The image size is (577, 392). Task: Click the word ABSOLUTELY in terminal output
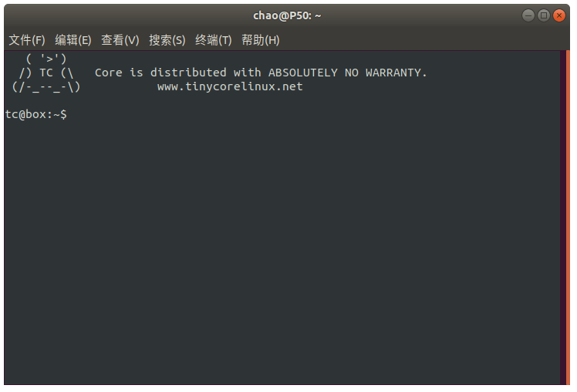(303, 73)
